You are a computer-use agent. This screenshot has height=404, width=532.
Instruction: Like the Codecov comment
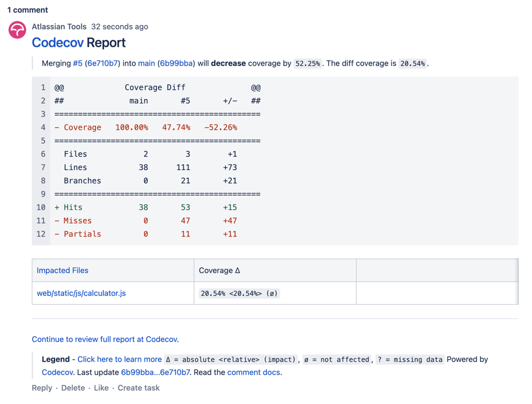coord(101,388)
